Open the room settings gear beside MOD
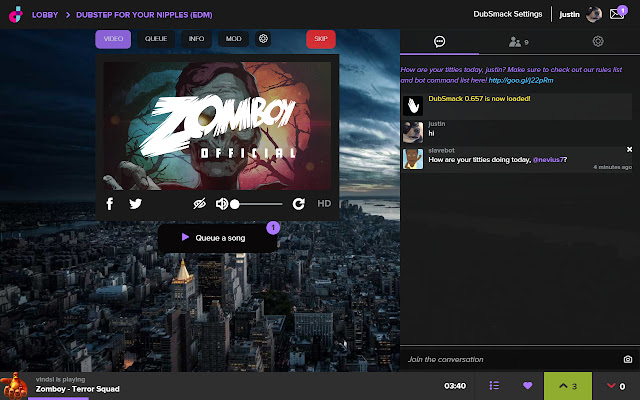640x400 pixels. point(264,39)
